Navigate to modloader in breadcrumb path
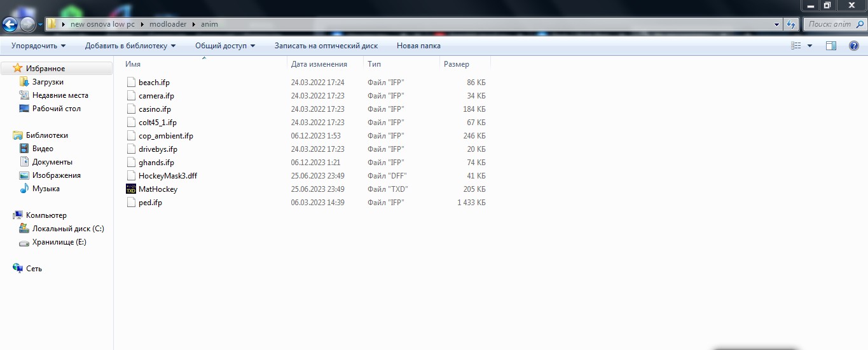 (167, 25)
